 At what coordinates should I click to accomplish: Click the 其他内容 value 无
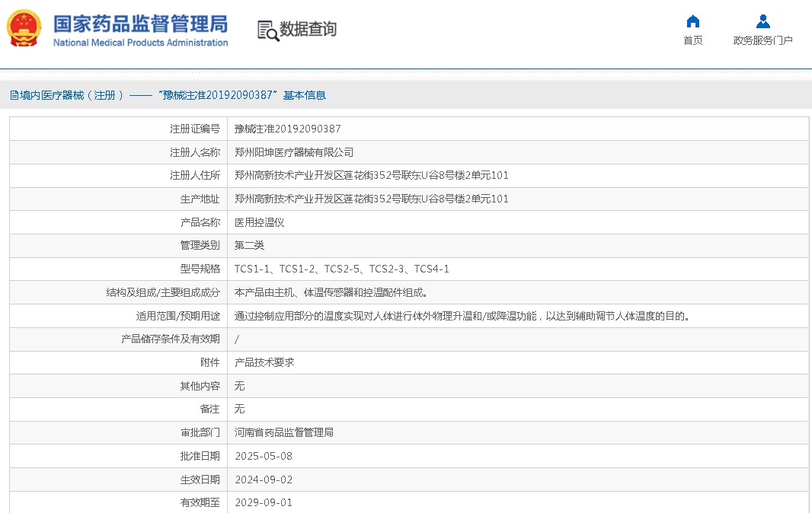coord(239,386)
